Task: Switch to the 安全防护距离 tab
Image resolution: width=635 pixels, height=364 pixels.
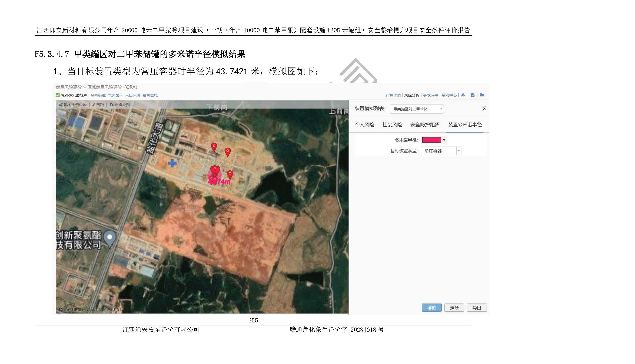Action: click(425, 125)
